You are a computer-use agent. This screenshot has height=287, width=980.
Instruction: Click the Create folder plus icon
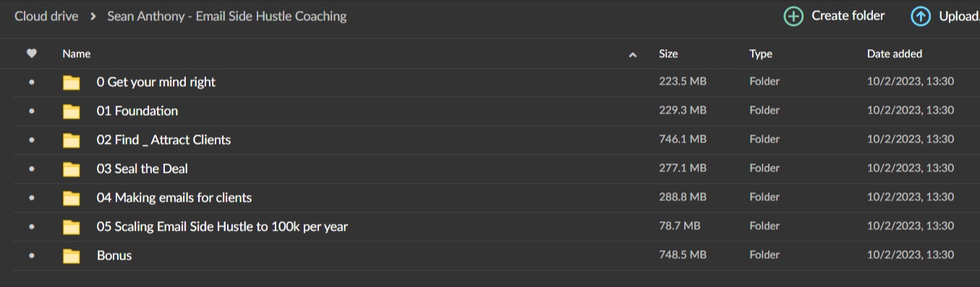tap(793, 16)
